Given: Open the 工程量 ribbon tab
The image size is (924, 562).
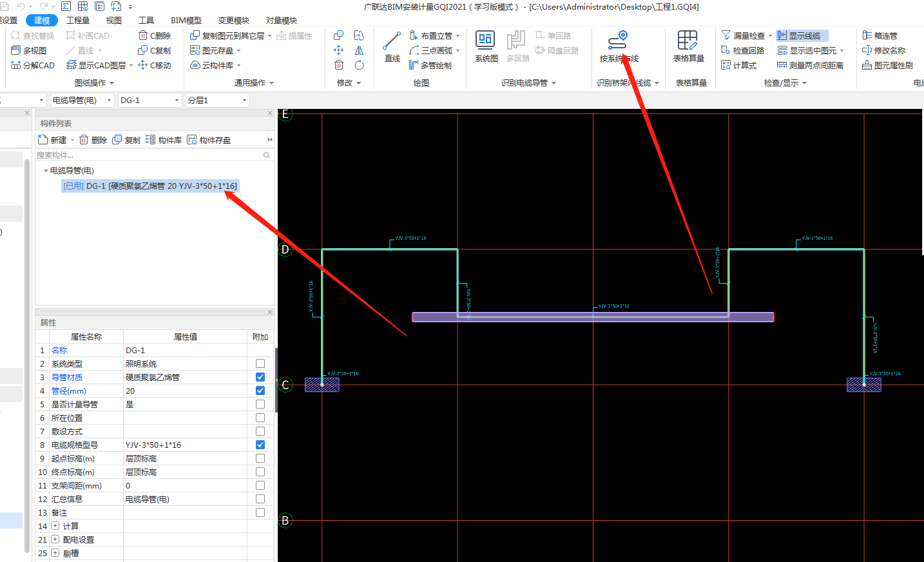Looking at the screenshot, I should point(78,20).
